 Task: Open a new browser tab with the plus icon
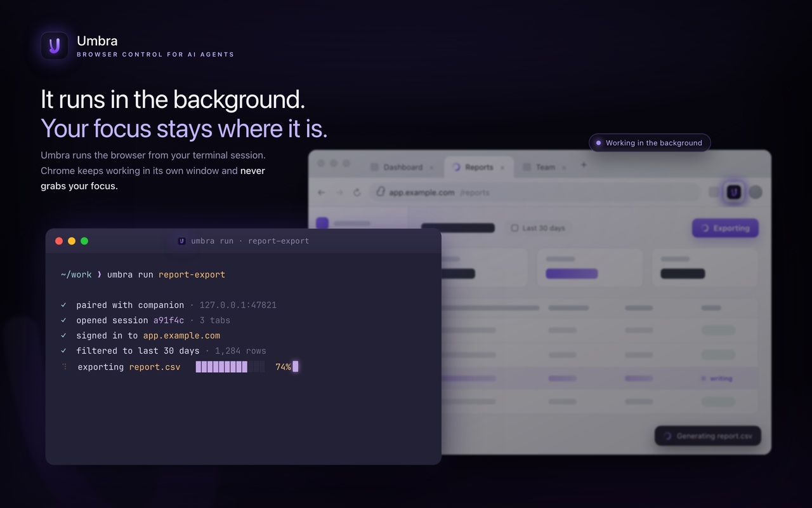tap(584, 165)
